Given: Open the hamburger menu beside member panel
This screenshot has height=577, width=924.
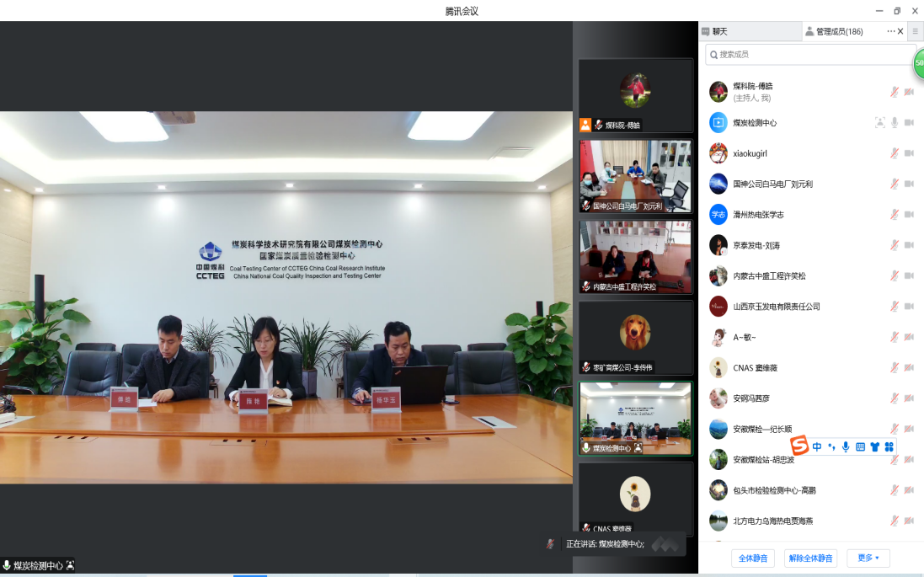Looking at the screenshot, I should tap(916, 31).
